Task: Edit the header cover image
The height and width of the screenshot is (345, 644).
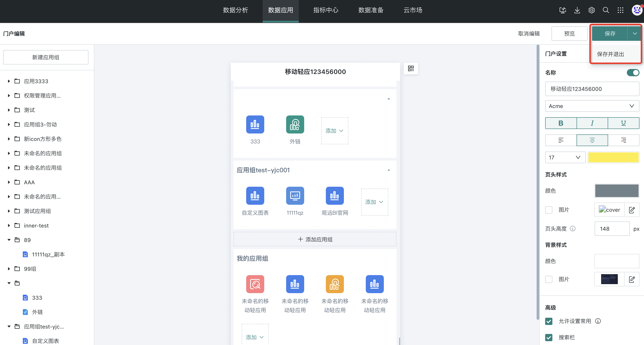Action: pyautogui.click(x=632, y=210)
